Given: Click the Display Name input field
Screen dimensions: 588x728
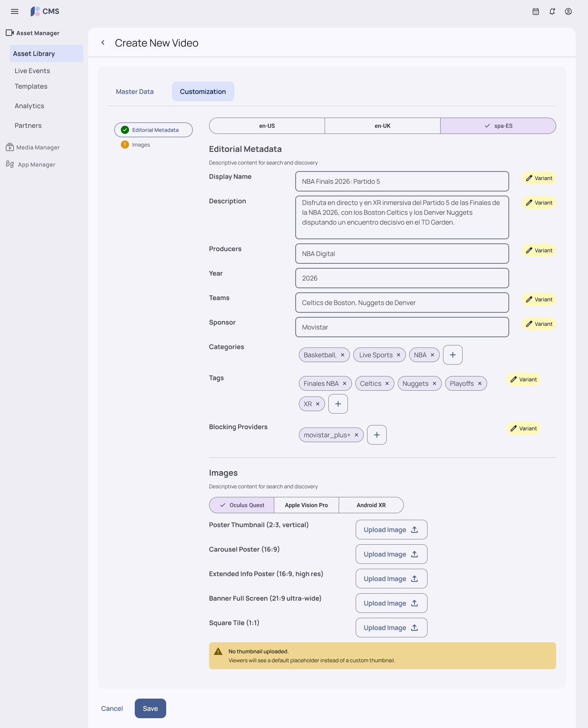Looking at the screenshot, I should [x=402, y=181].
